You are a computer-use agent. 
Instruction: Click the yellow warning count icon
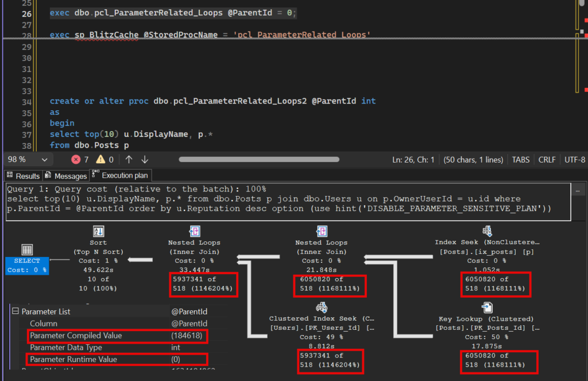tap(100, 160)
